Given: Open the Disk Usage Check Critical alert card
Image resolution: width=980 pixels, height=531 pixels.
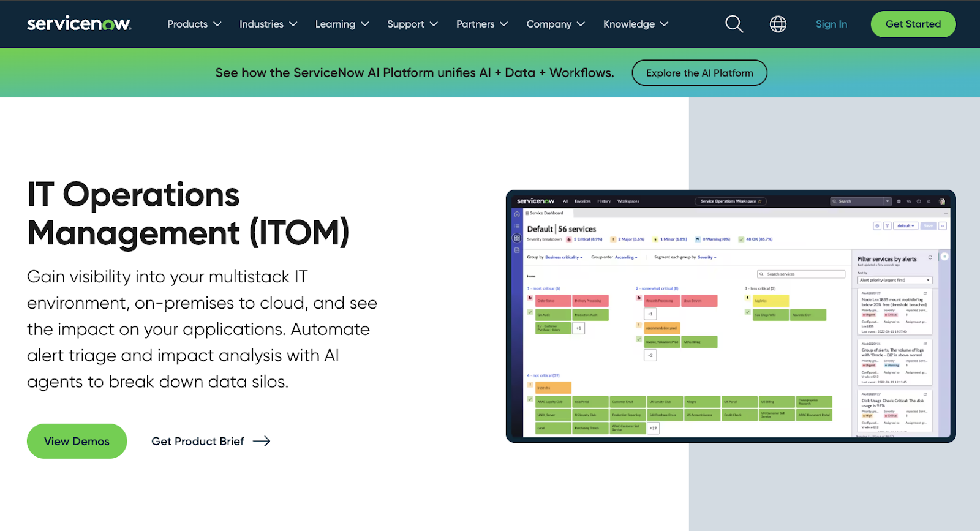Looking at the screenshot, I should pyautogui.click(x=894, y=412).
